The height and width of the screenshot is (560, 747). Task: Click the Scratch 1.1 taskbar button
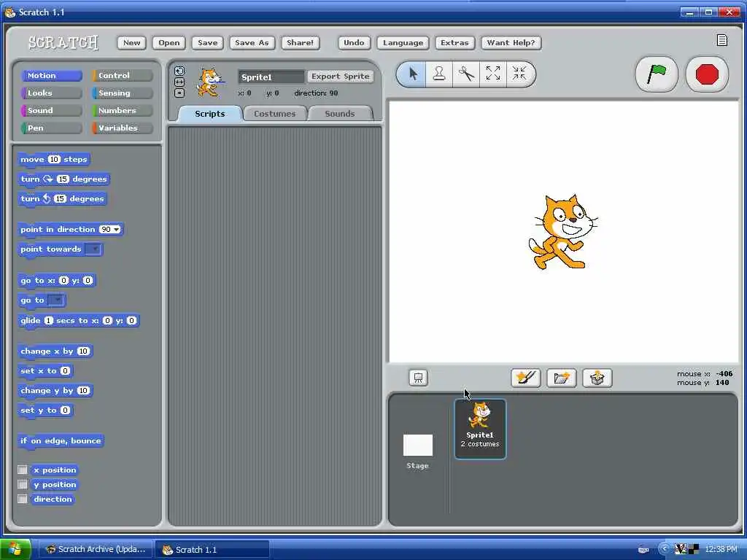pos(213,550)
